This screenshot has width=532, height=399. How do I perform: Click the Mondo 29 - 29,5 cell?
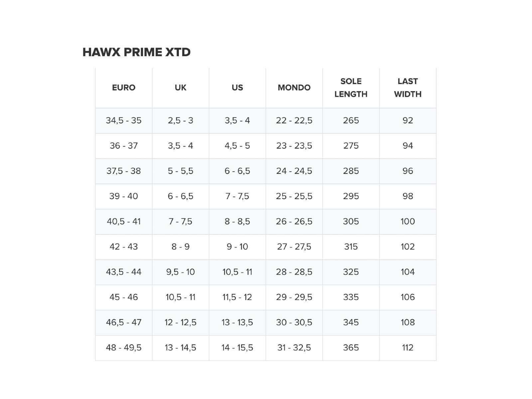pos(294,297)
